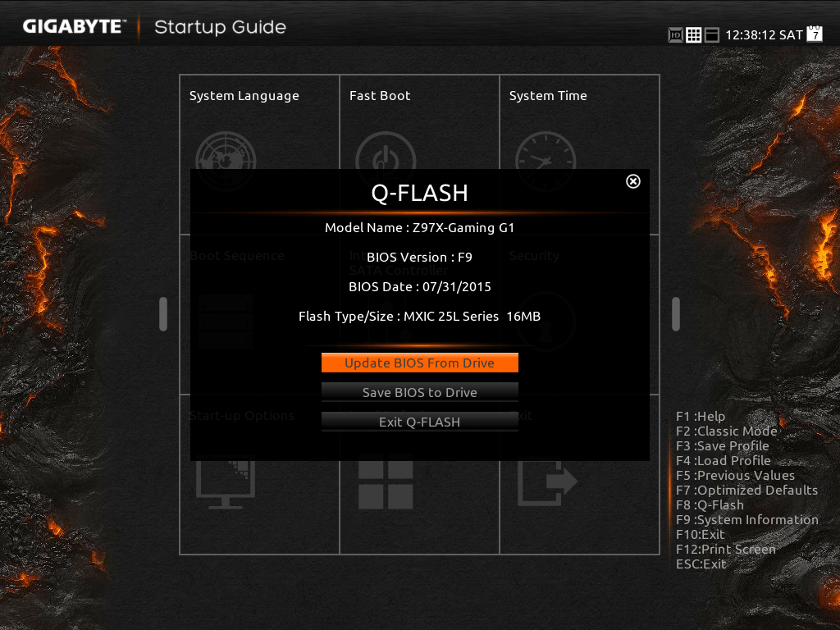Go to next page using right handle

pos(676,314)
